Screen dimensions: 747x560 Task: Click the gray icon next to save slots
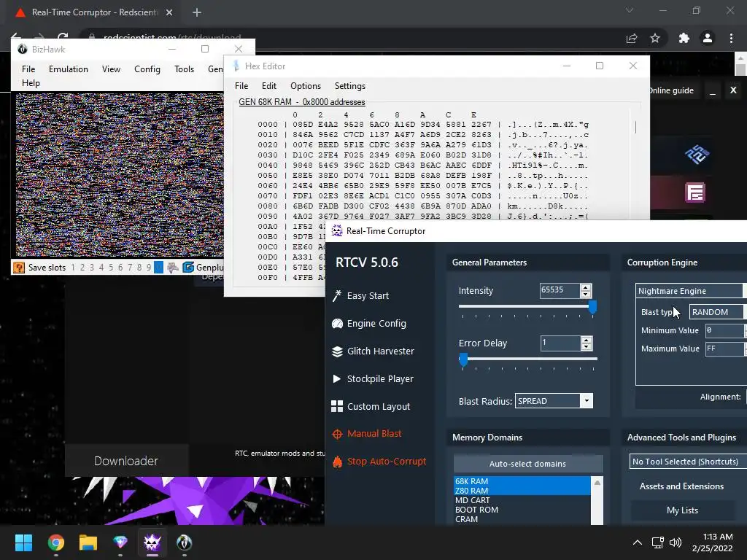172,268
